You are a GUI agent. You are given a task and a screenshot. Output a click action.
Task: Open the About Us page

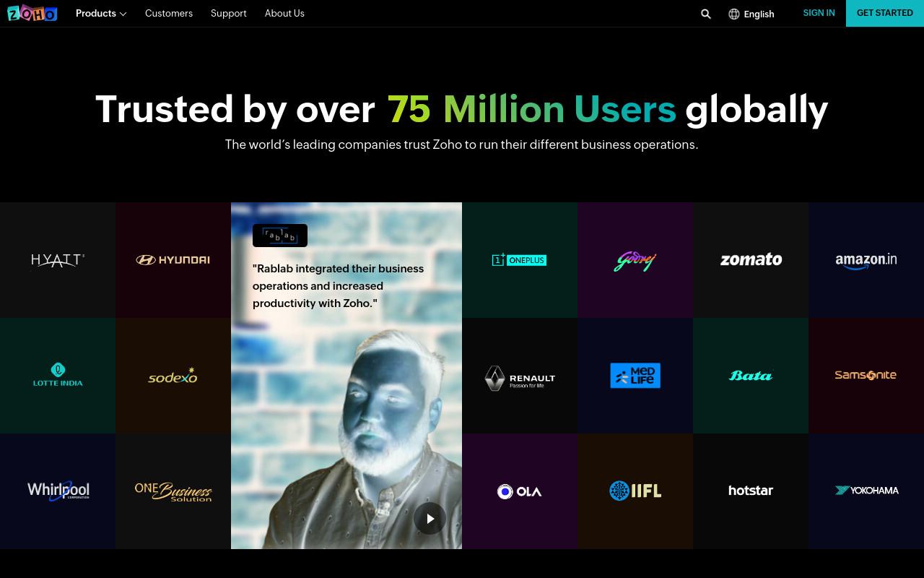pos(284,13)
